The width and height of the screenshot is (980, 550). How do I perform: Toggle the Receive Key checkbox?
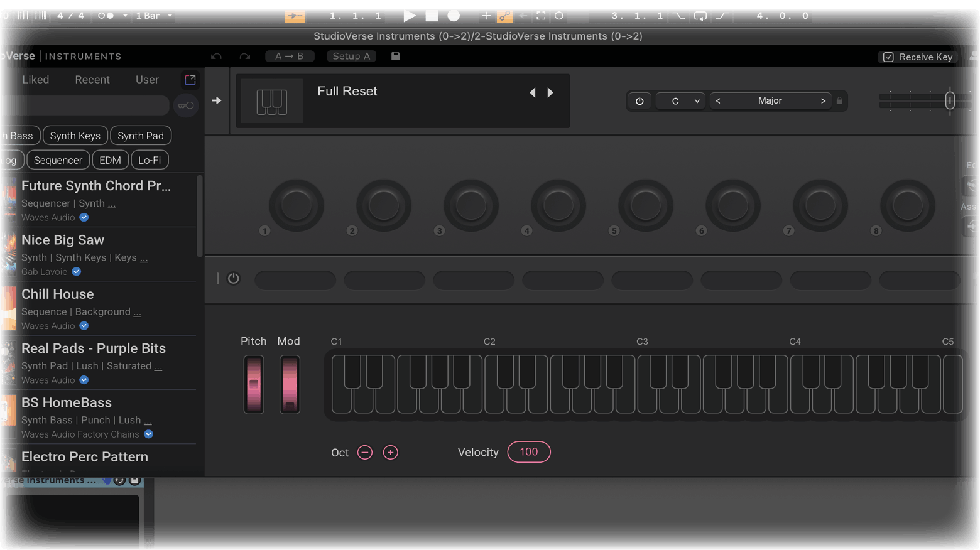pos(888,57)
